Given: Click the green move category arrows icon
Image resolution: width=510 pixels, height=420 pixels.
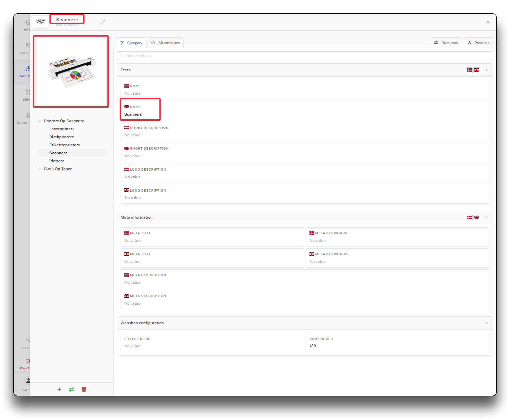Looking at the screenshot, I should pos(72,389).
